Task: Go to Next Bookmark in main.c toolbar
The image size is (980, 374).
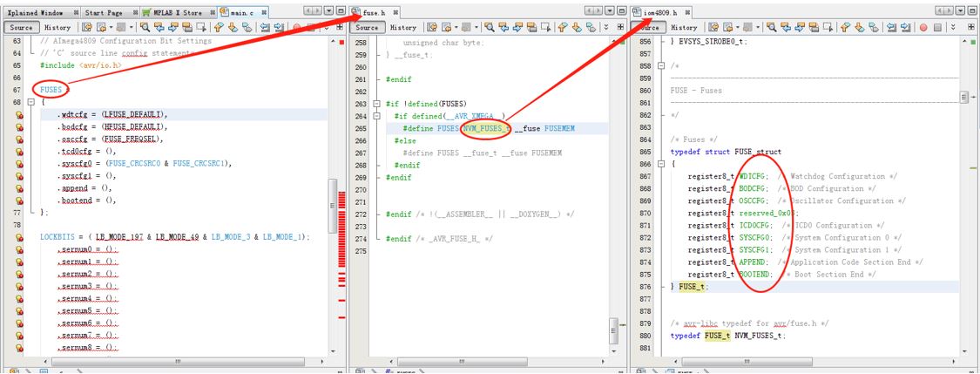Action: click(233, 28)
